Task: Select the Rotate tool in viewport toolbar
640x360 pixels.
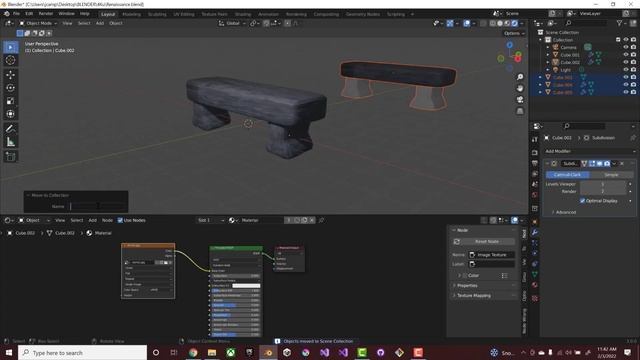Action: (11, 88)
